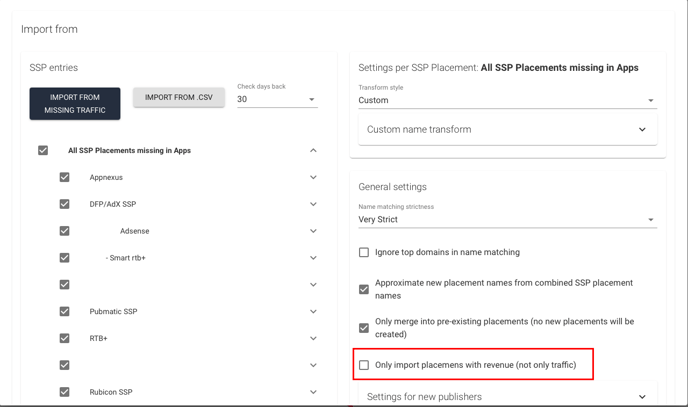
Task: Collapse All SSP Placements missing in Apps
Action: pyautogui.click(x=313, y=150)
